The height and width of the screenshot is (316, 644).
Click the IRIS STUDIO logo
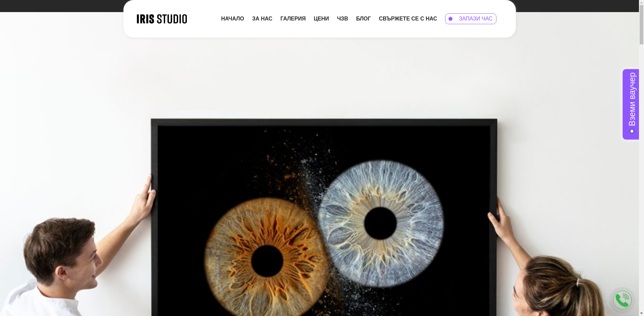point(162,19)
